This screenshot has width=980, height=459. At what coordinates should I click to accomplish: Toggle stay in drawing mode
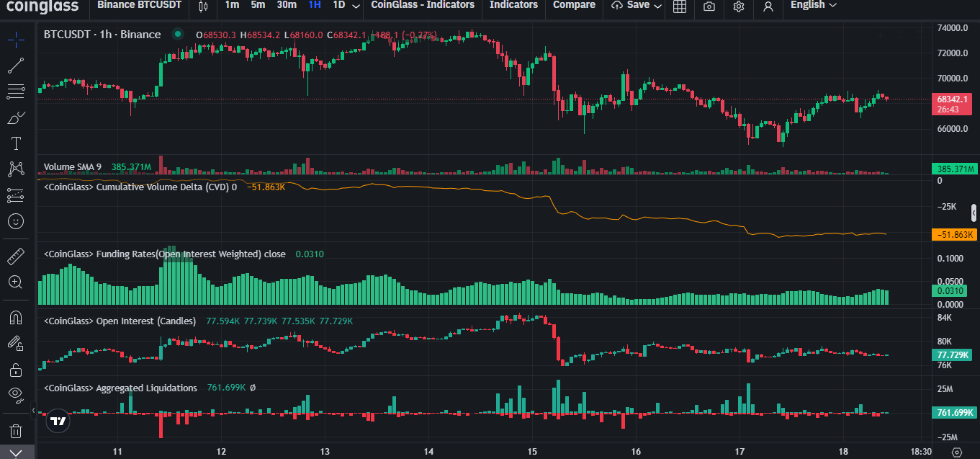click(16, 344)
